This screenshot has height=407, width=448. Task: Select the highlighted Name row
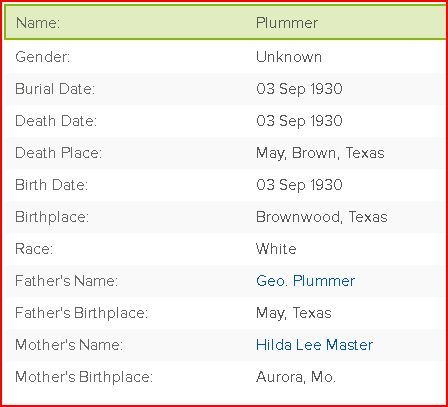pyautogui.click(x=225, y=22)
